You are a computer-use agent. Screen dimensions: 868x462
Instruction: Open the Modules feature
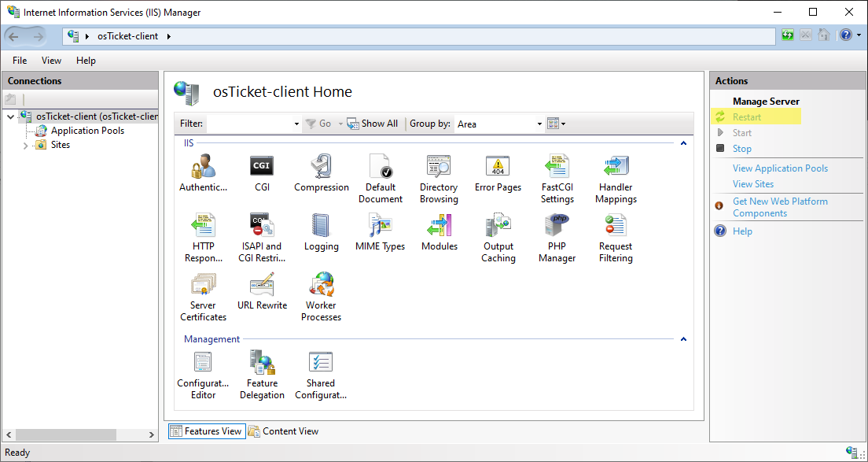tap(439, 232)
